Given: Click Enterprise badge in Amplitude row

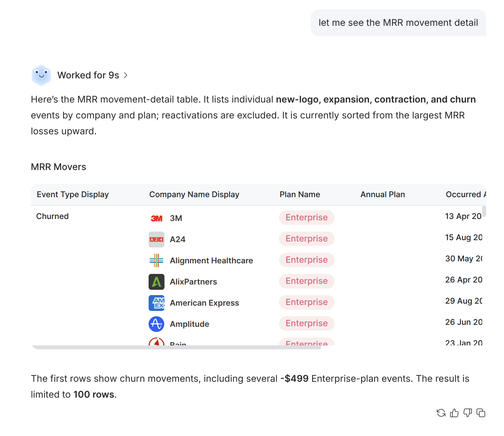Looking at the screenshot, I should 307,324.
